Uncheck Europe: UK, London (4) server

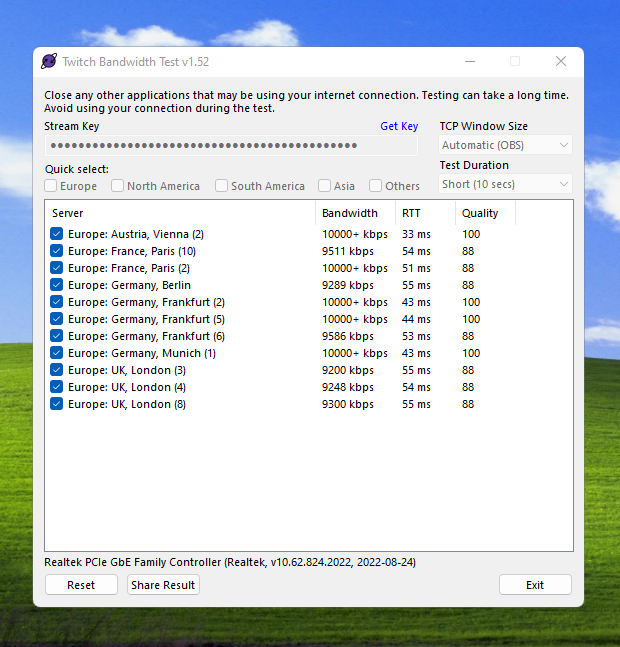[x=57, y=387]
